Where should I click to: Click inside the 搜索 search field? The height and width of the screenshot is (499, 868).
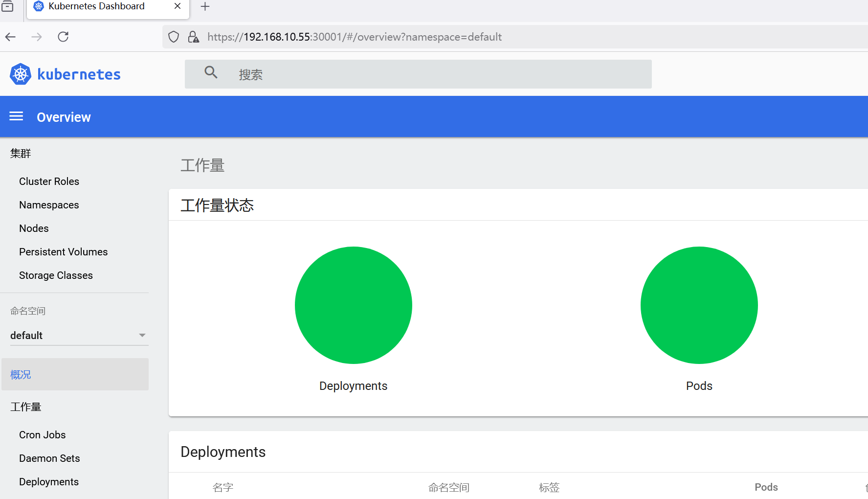342,74
